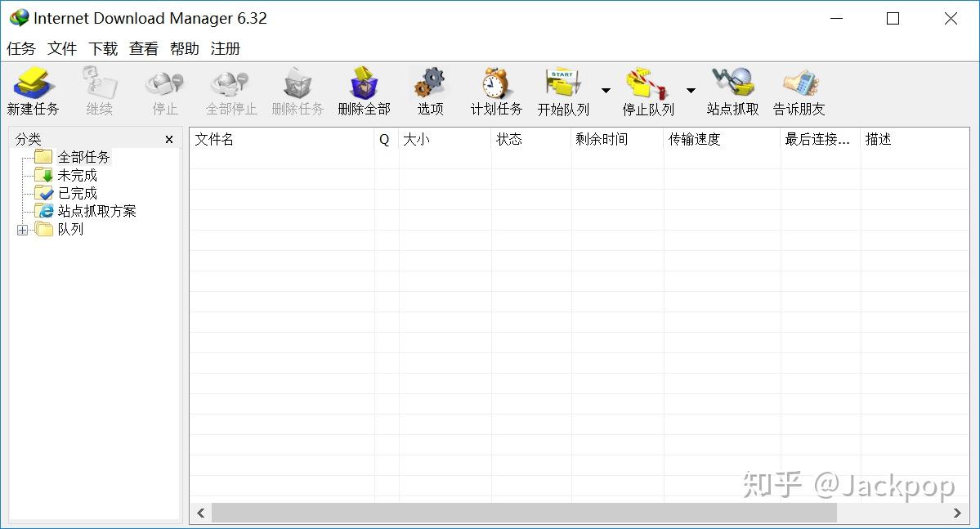Click the horizontal scrollbar left arrow

tap(200, 513)
